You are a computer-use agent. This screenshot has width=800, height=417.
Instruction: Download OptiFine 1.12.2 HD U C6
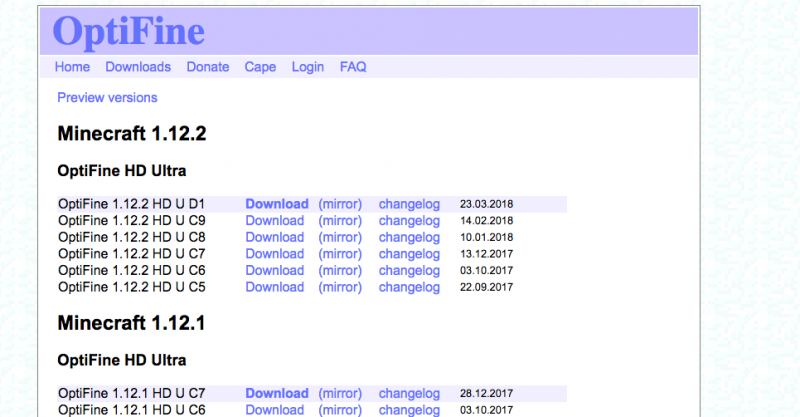274,271
